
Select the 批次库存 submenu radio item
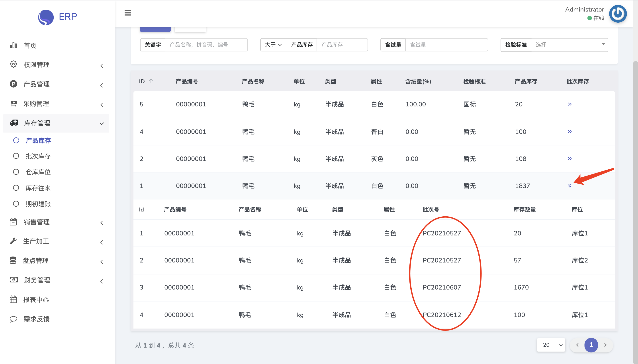[x=38, y=156]
